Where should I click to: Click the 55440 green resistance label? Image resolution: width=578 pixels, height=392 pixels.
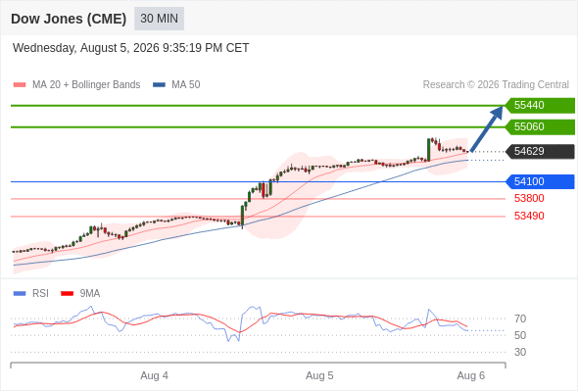pyautogui.click(x=540, y=106)
